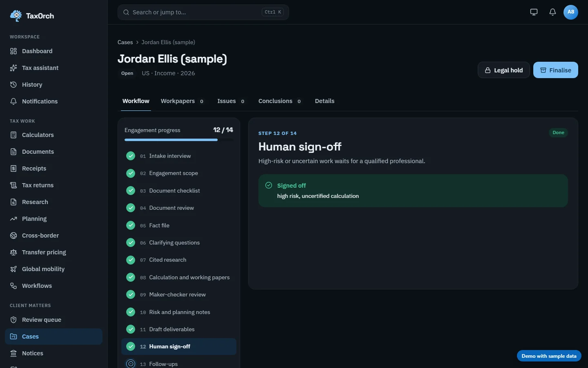Click the Demo with sample data badge

[x=549, y=356]
